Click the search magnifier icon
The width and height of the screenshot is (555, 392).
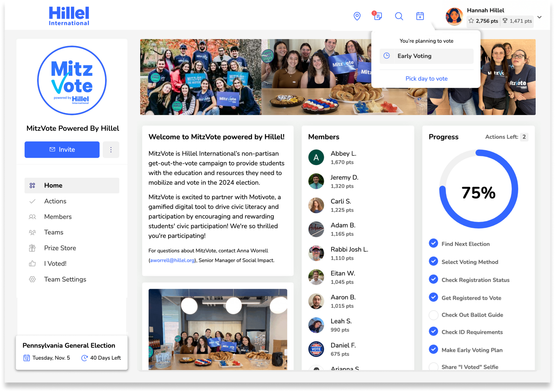tap(399, 16)
